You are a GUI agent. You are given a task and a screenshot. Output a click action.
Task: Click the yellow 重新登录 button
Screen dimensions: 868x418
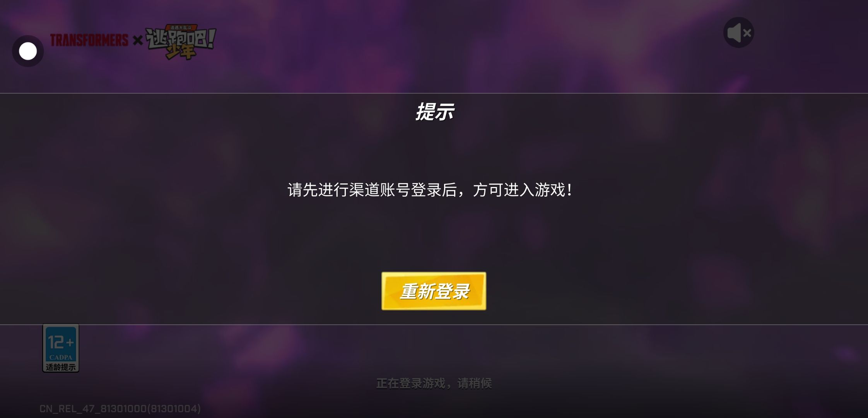tap(434, 291)
